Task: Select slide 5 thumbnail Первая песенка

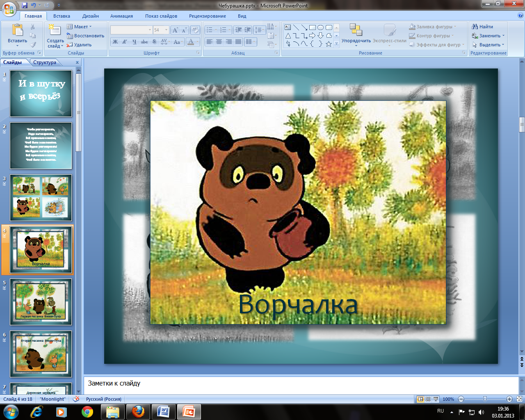Action: [x=41, y=302]
